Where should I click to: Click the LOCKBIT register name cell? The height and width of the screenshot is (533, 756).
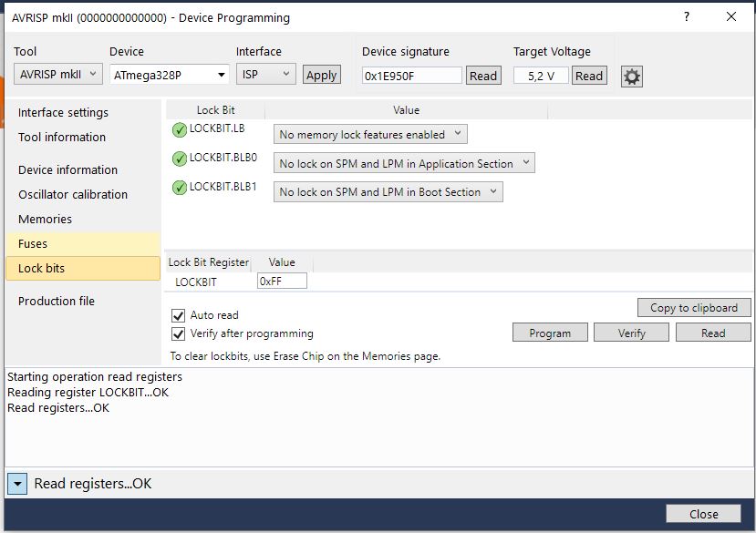(x=196, y=282)
